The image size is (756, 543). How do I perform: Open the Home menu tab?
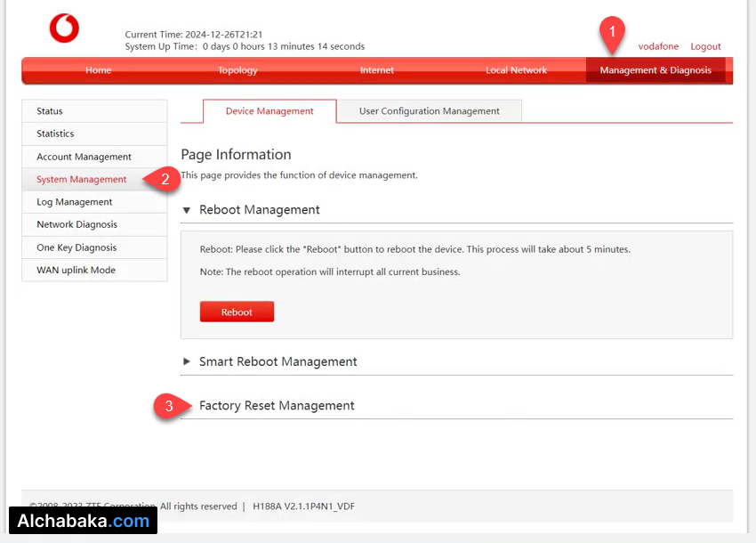99,70
